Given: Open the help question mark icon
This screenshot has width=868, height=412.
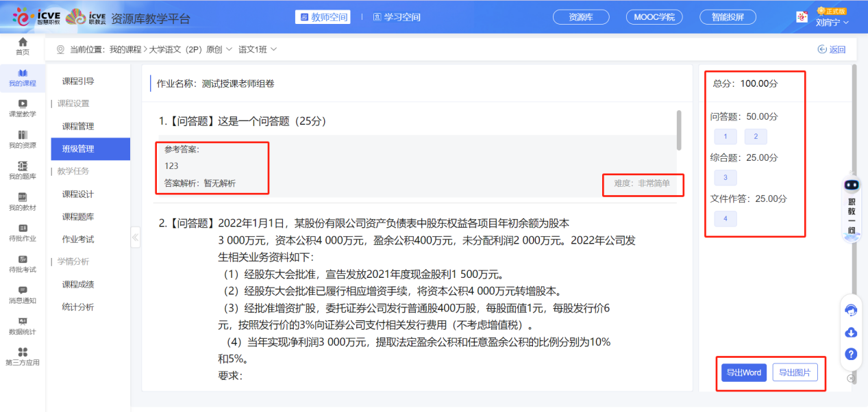Looking at the screenshot, I should click(850, 354).
